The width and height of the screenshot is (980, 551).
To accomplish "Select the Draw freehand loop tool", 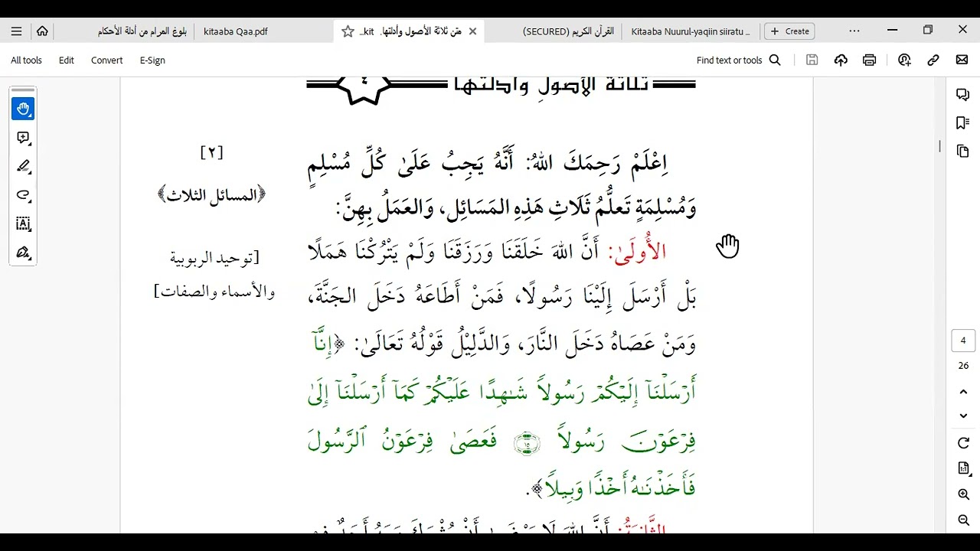I will coord(23,195).
